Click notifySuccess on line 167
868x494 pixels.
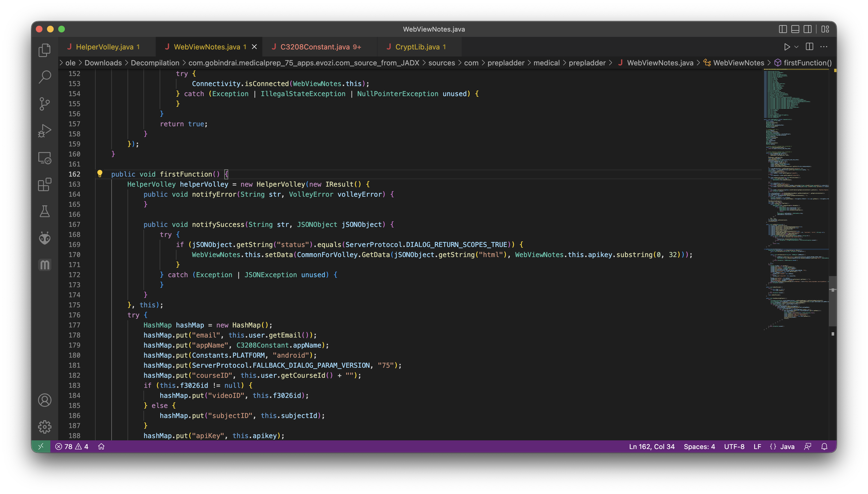pyautogui.click(x=218, y=224)
